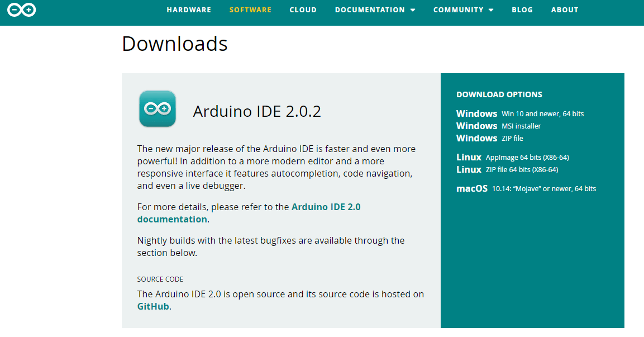Viewport: 644px width, 337px height.
Task: Click the DOWNLOAD OPTIONS panel header
Action: point(499,94)
